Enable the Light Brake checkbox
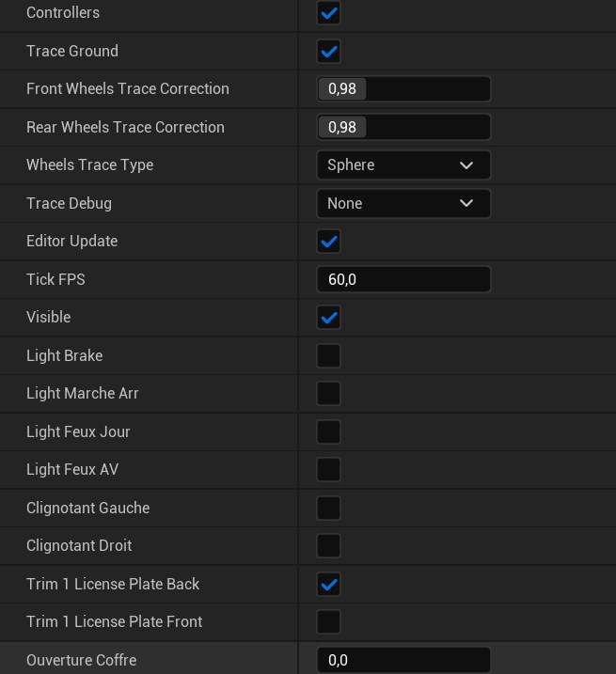Screen dimensions: 616x674 pyautogui.click(x=328, y=356)
